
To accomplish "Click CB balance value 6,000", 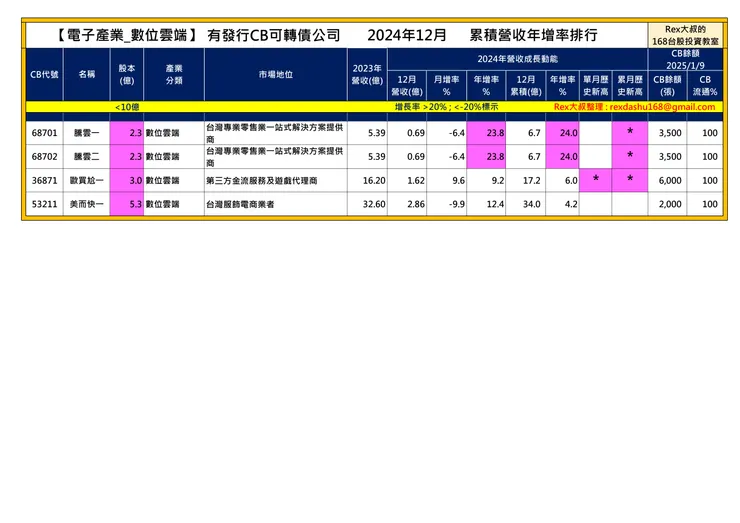I will click(670, 180).
